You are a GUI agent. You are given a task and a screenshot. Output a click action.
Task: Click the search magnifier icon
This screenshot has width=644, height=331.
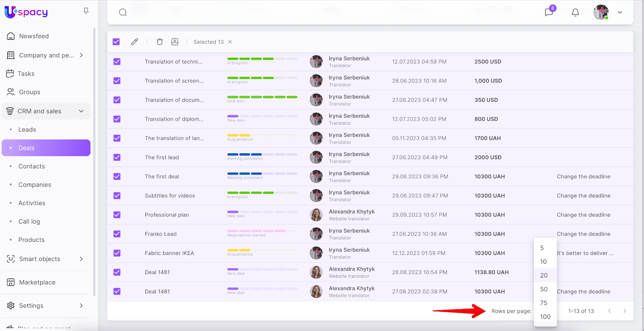pos(123,12)
